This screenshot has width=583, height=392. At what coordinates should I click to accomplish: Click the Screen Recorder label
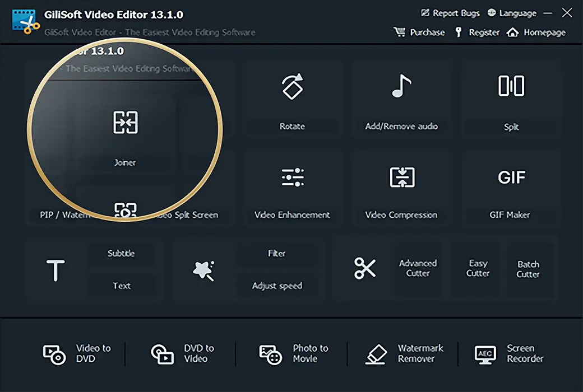point(525,353)
